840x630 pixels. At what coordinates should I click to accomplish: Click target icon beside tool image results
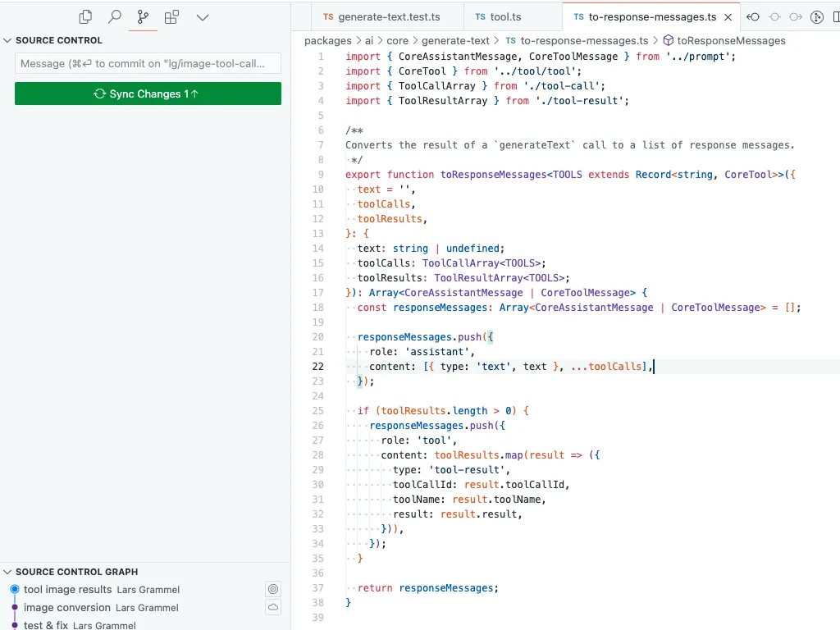pos(273,589)
